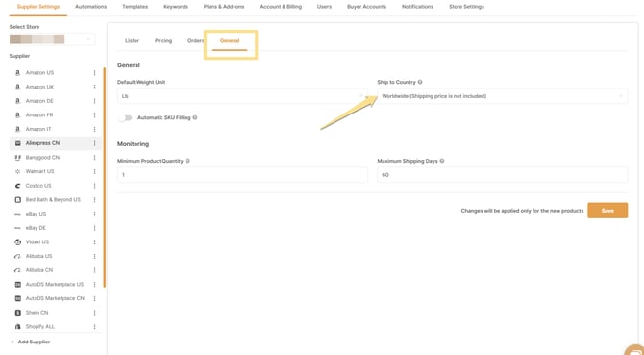
Task: Click the Walmart US spark logo icon
Action: coord(17,171)
